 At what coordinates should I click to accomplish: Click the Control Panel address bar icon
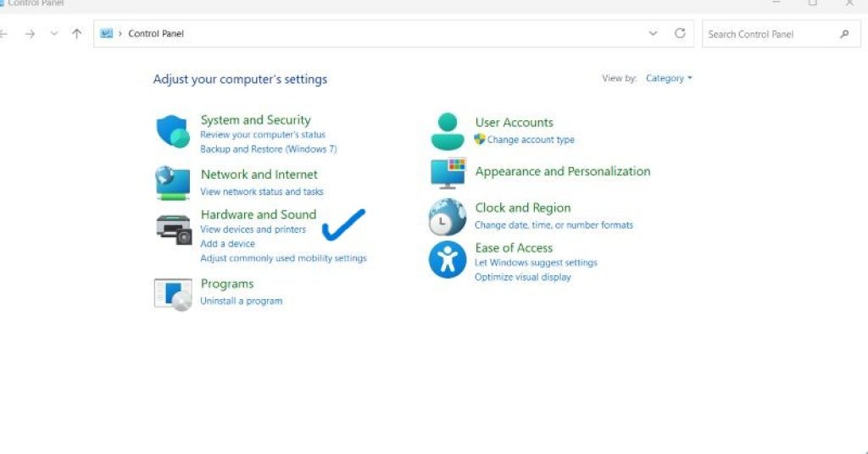click(106, 34)
